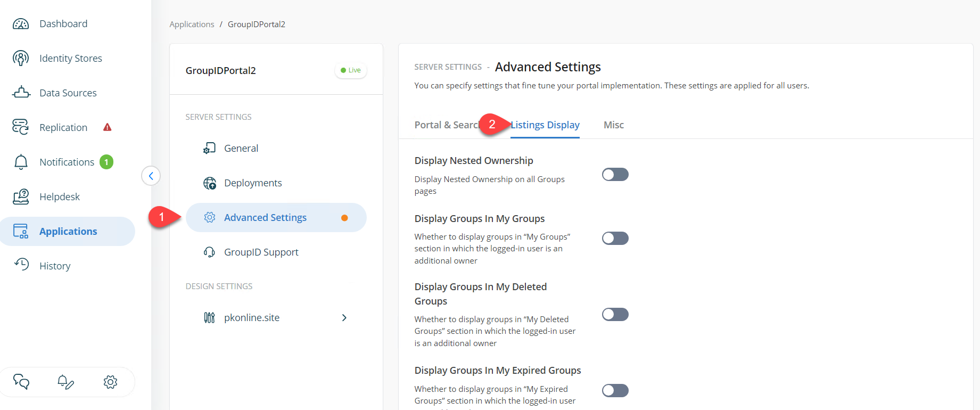Enable Display Groups In My Groups switch
The height and width of the screenshot is (410, 980).
click(615, 238)
